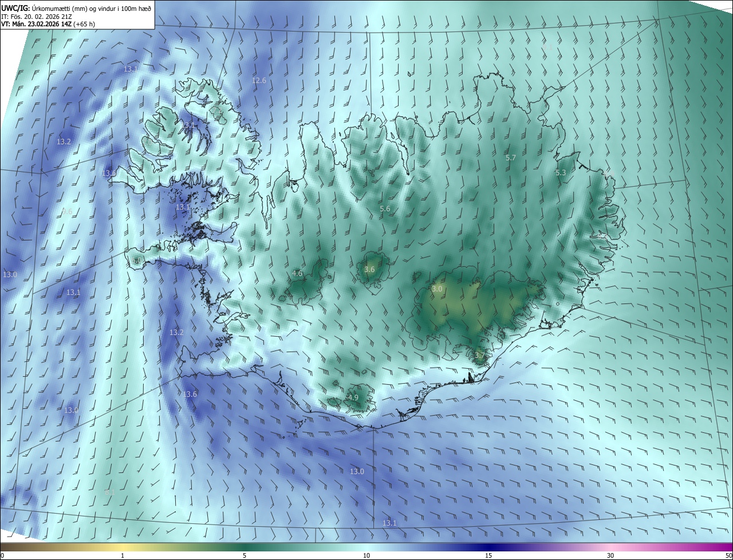Click the 12.6 value label on the map
The image size is (733, 560).
pyautogui.click(x=259, y=81)
